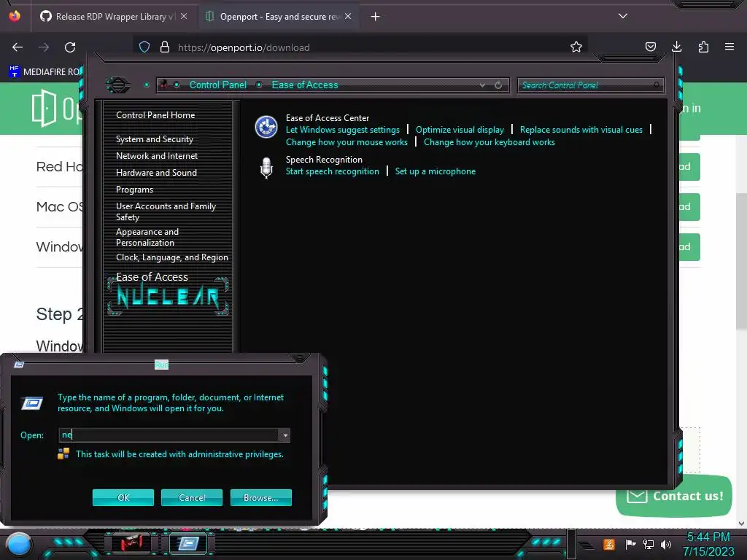Click the Start orb on the taskbar
The height and width of the screenshot is (560, 747).
coord(19,544)
